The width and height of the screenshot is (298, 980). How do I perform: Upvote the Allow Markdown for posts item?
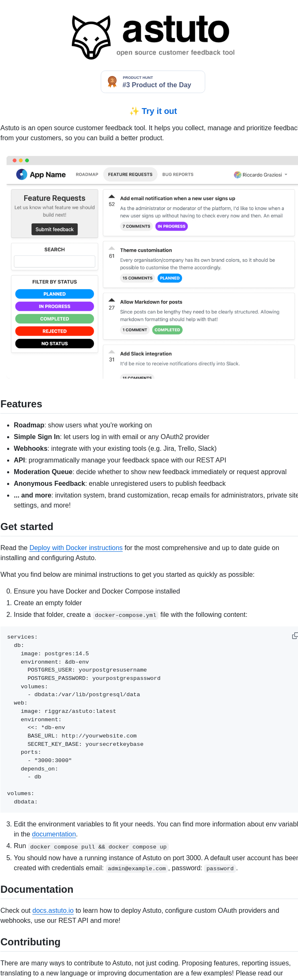pos(112,300)
